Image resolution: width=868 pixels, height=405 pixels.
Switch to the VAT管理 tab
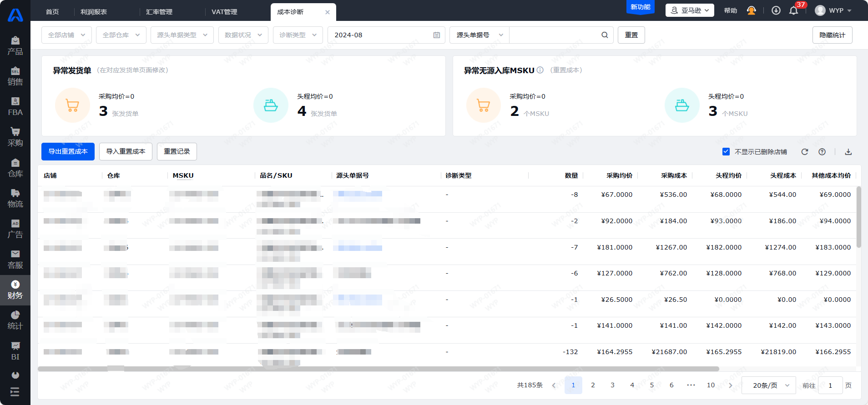click(x=224, y=12)
